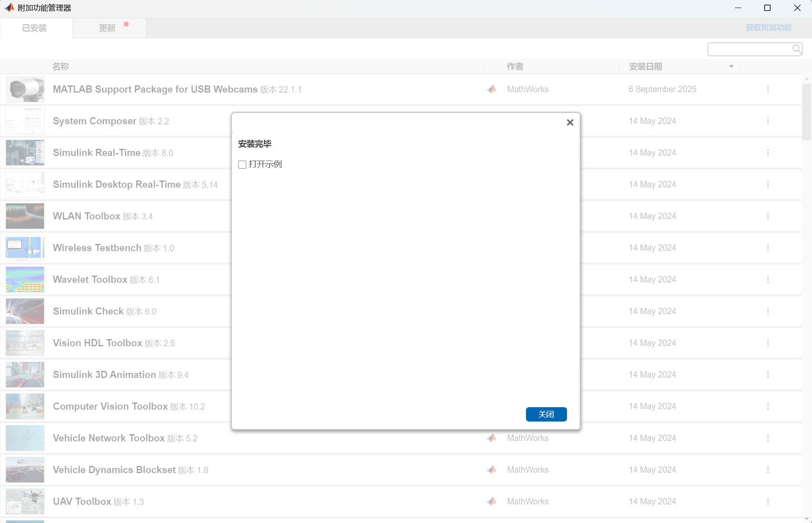Click the scrollbar up arrow
This screenshot has width=812, height=523.
[806, 79]
